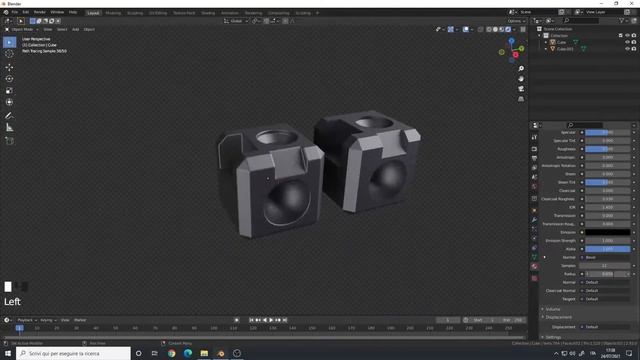The width and height of the screenshot is (640, 360).
Task: Hide the Collection in viewport
Action: [627, 36]
